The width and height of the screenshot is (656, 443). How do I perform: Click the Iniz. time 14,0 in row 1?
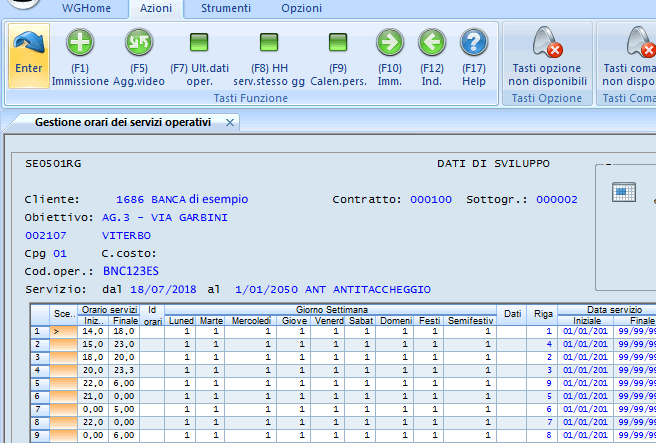click(93, 330)
